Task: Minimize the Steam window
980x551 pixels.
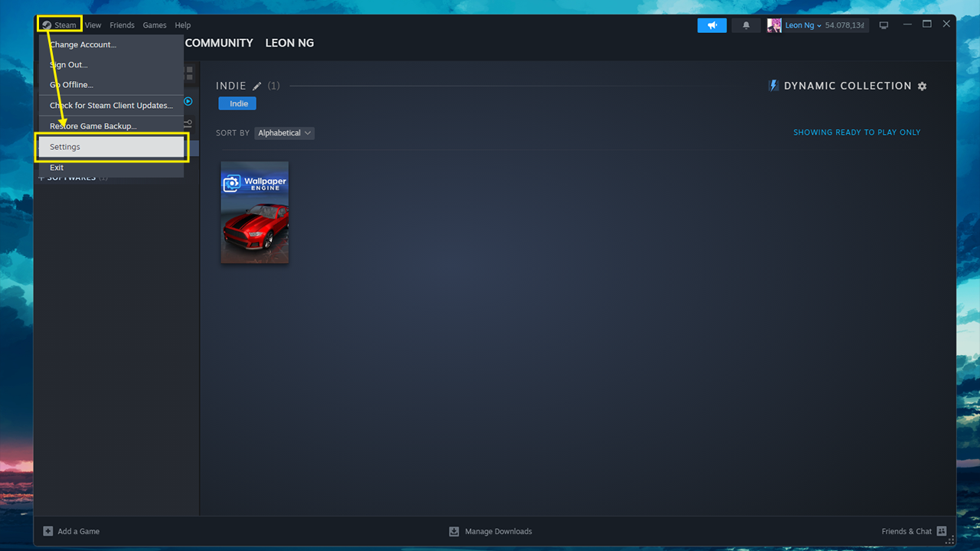Action: 907,24
